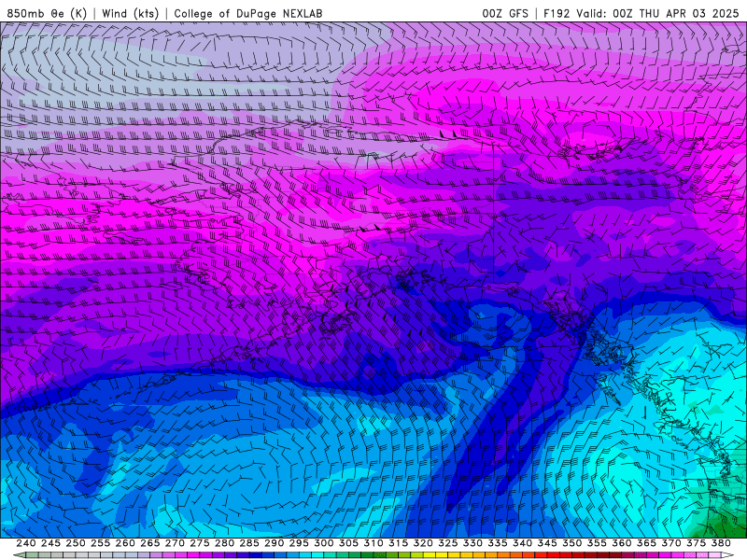This screenshot has height=560, width=747.
Task: Click the 285 legend value
Action: pos(249,543)
